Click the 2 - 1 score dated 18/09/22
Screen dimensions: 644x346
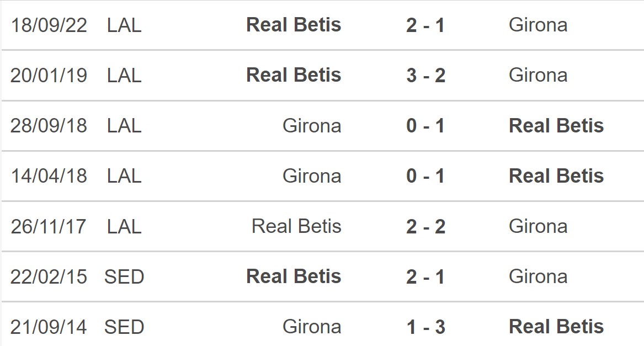coord(425,25)
